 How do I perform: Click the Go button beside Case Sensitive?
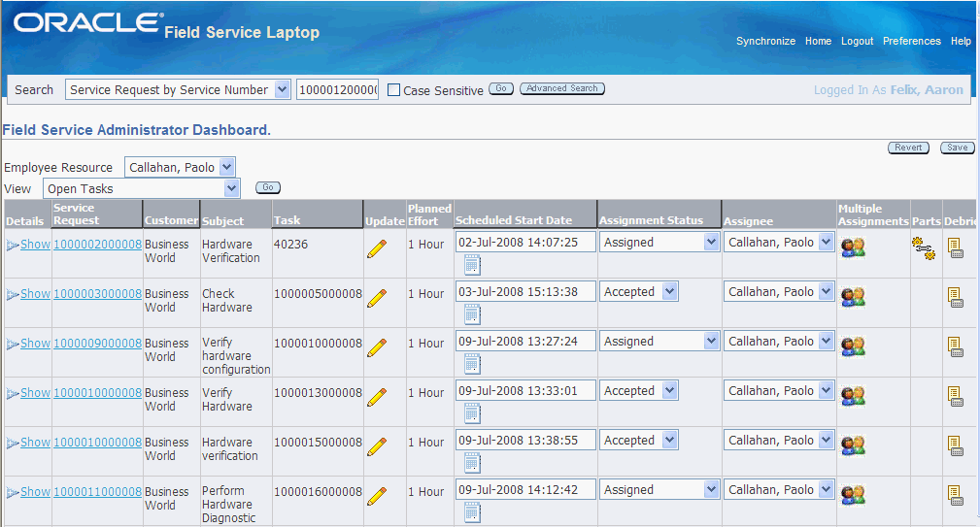click(x=501, y=88)
